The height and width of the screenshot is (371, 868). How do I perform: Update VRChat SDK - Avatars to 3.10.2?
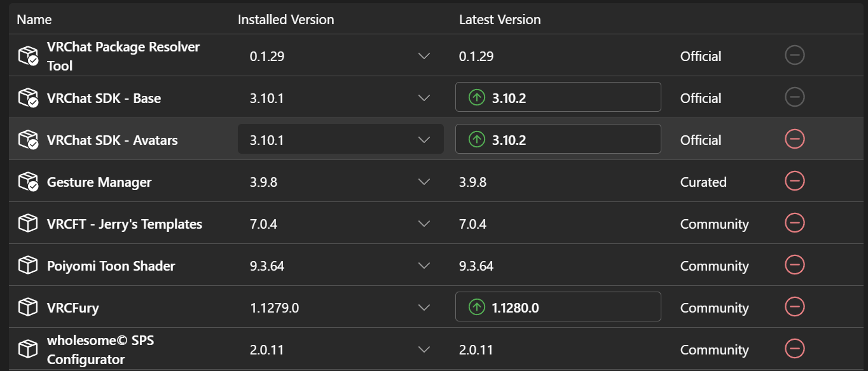point(558,139)
